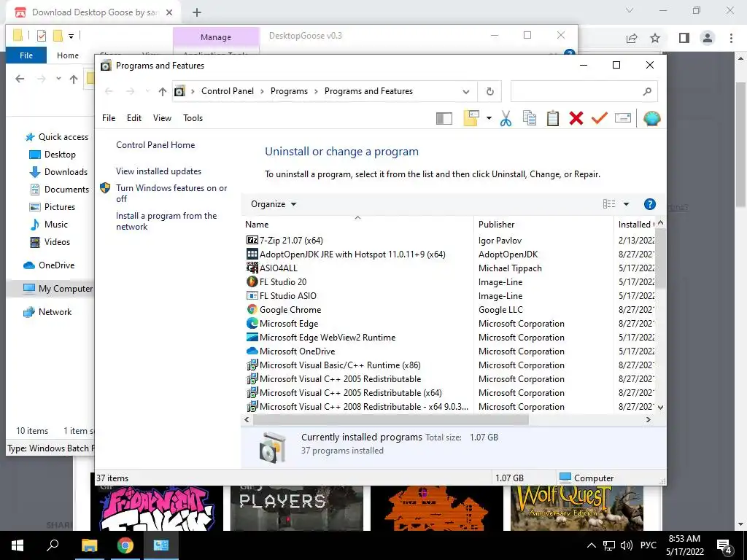This screenshot has height=560, width=747.
Task: Open the WolfQuest Anniversary Edition thumbnail
Action: click(x=577, y=507)
